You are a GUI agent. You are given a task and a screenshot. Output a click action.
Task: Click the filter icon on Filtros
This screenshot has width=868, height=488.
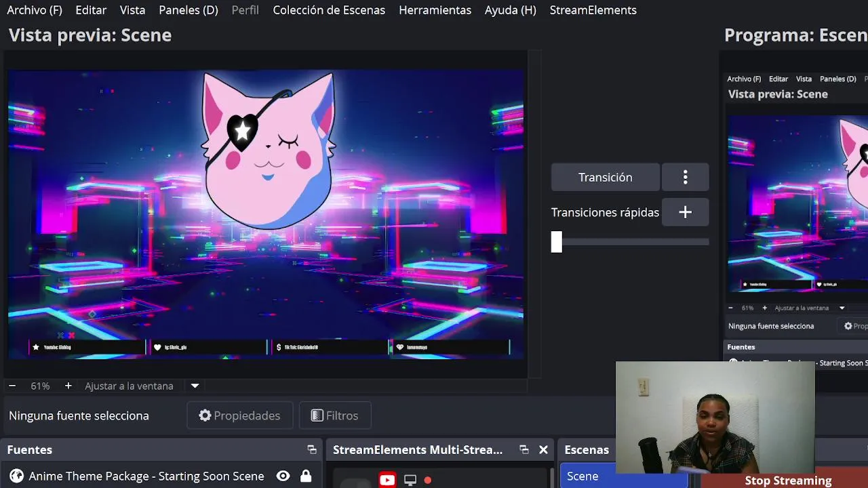(x=317, y=415)
